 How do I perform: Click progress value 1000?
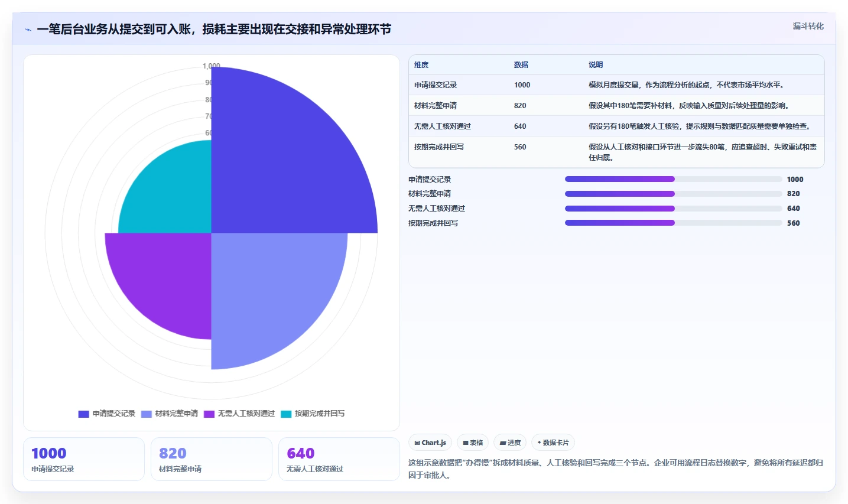click(x=795, y=180)
